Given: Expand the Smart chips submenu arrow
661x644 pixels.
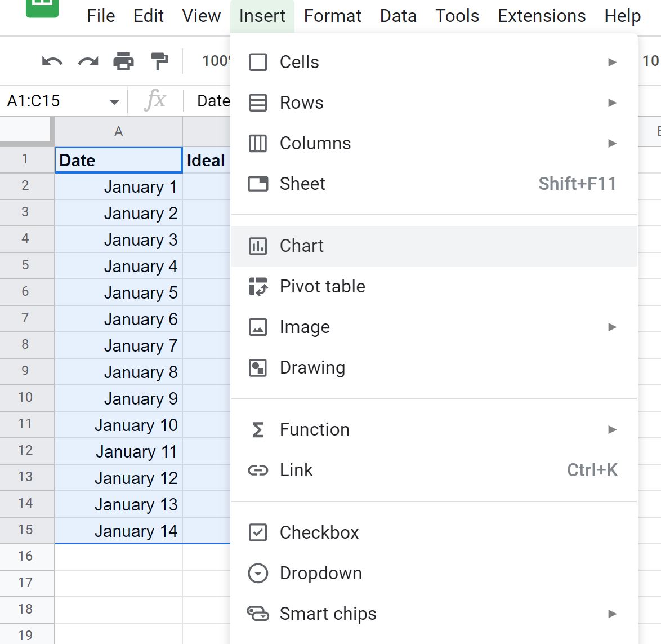Looking at the screenshot, I should (612, 614).
